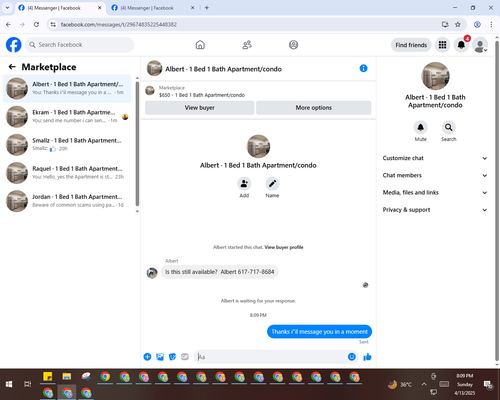This screenshot has height=400, width=500.
Task: Open Chrome profile icon in toolbar
Action: (x=477, y=24)
